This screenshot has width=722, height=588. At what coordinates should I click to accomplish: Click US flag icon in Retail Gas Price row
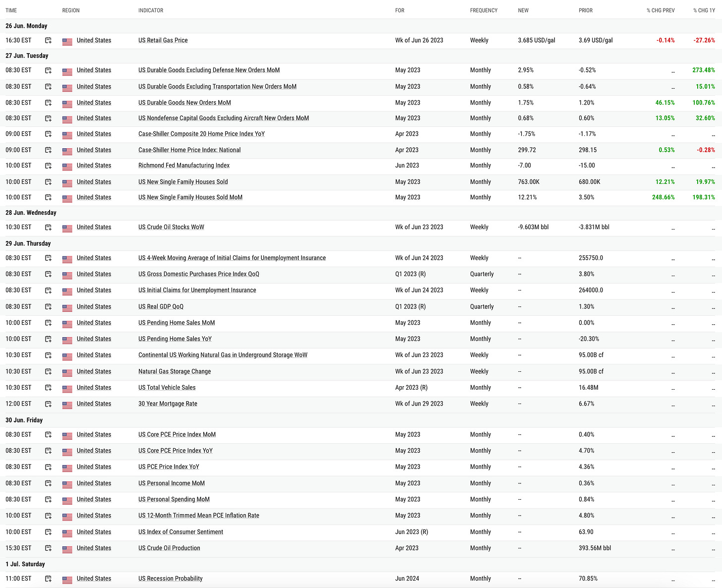click(67, 41)
